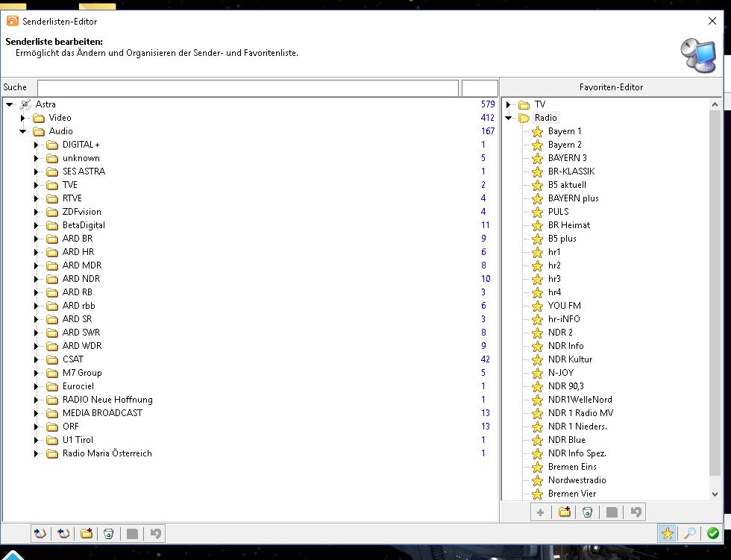This screenshot has width=731, height=560.
Task: Click the TV folder icon in the favorites
Action: (524, 104)
